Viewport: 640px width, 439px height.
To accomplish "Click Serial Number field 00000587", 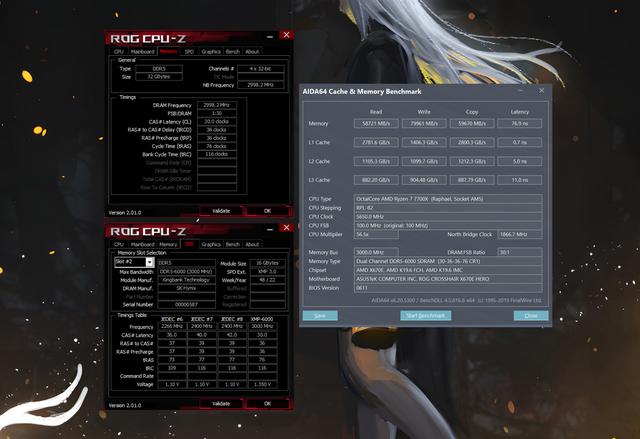I will tap(187, 304).
